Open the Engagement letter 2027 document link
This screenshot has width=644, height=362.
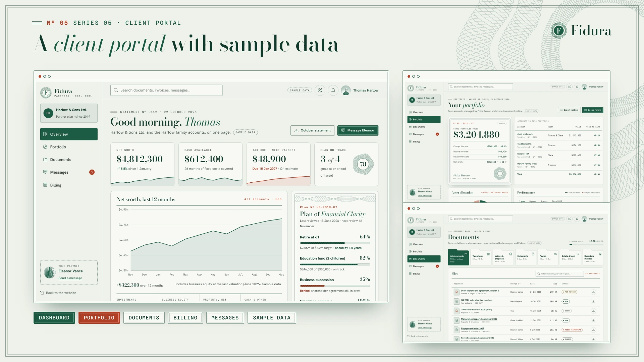[473, 328]
